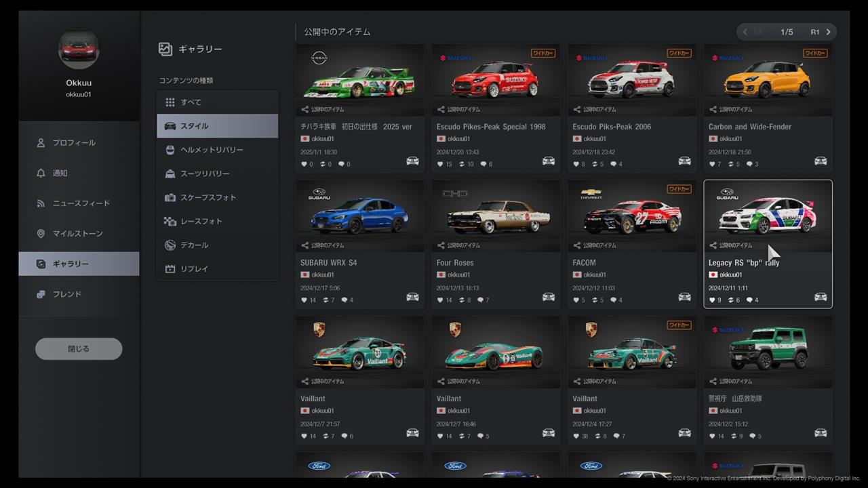Select ギャラリー in left sidebar
This screenshot has width=868, height=488.
(x=79, y=264)
